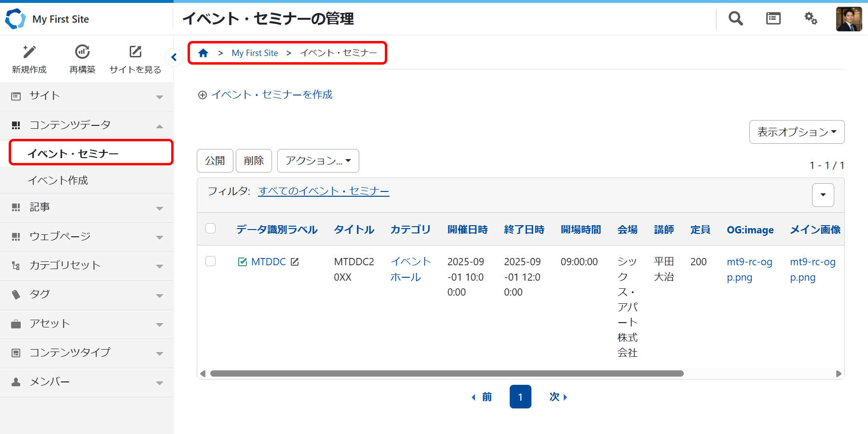
Task: Expand the filter panel dropdown arrow
Action: (823, 195)
